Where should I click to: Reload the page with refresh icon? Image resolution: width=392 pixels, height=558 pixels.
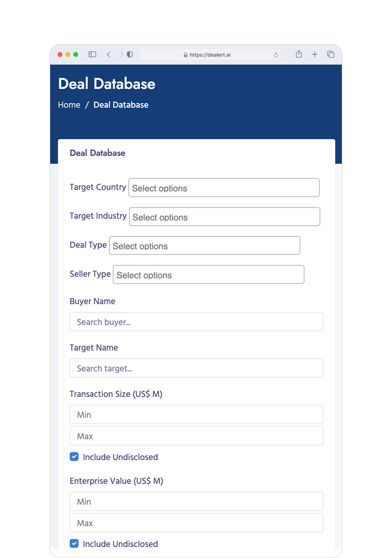tap(276, 55)
